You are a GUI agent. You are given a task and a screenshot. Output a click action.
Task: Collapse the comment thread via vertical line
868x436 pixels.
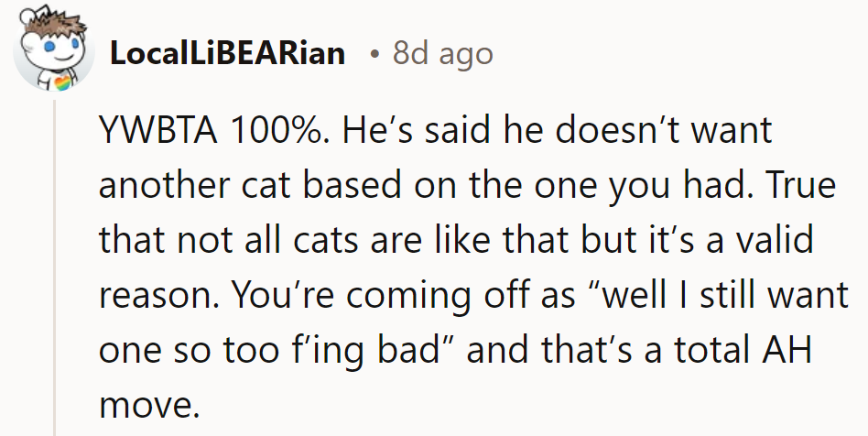tap(56, 275)
